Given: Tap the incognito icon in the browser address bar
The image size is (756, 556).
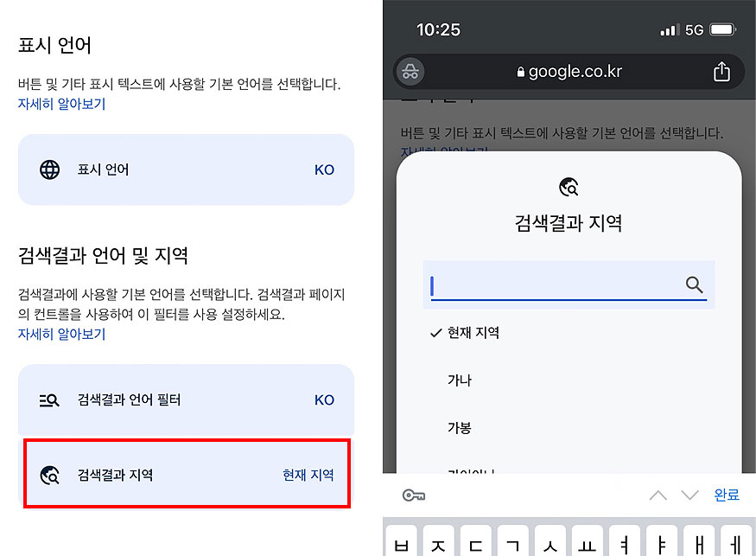Looking at the screenshot, I should point(410,72).
